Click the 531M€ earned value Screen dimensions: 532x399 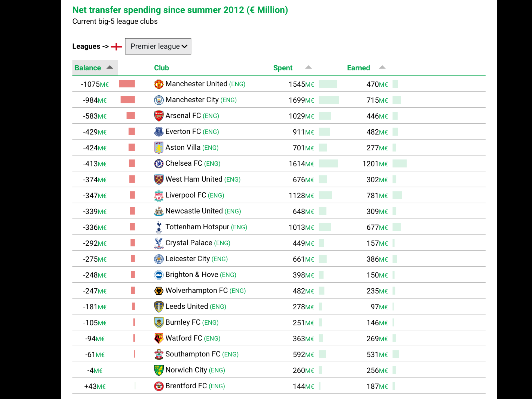[377, 355]
